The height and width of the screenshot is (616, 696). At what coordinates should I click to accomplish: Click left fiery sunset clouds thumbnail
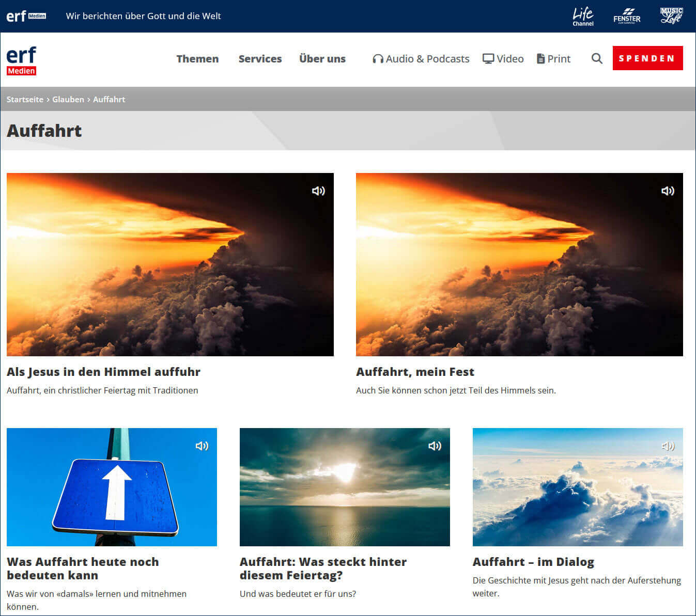click(x=170, y=264)
